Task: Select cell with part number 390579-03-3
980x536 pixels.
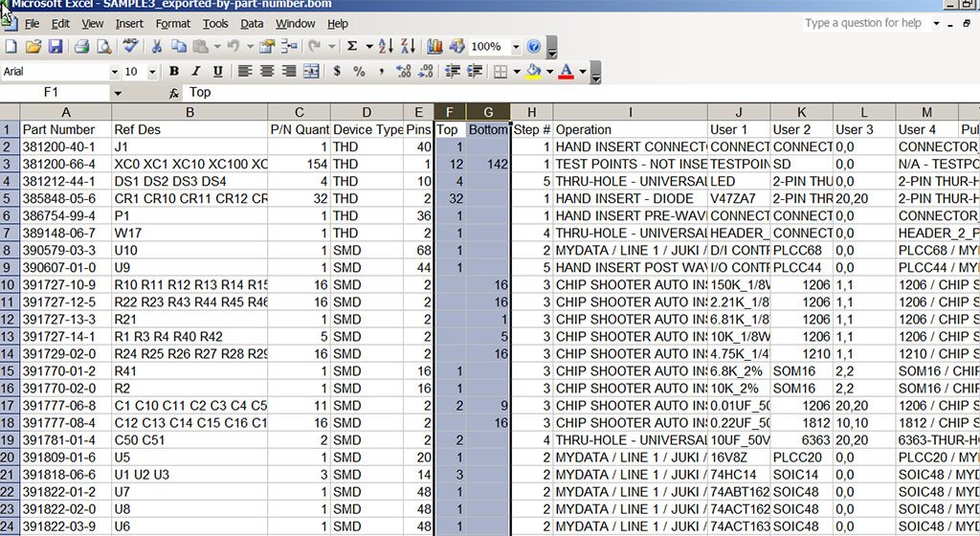Action: click(66, 251)
